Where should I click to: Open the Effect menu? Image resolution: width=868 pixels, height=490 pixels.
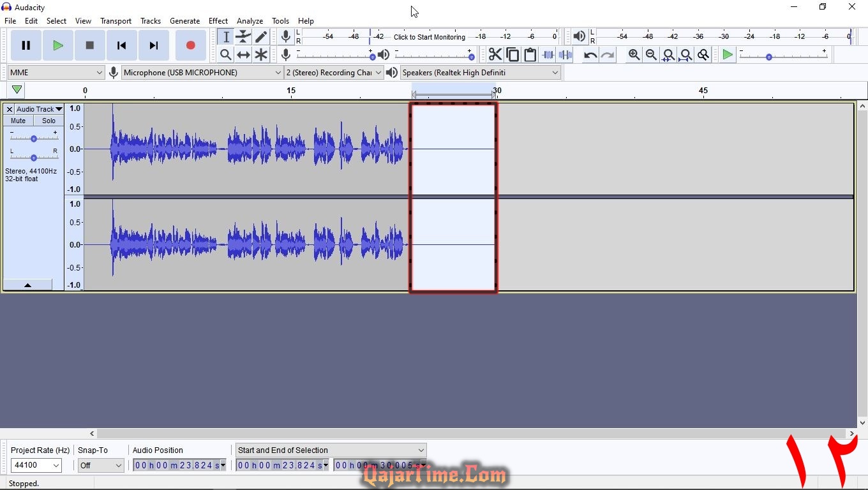pos(218,21)
